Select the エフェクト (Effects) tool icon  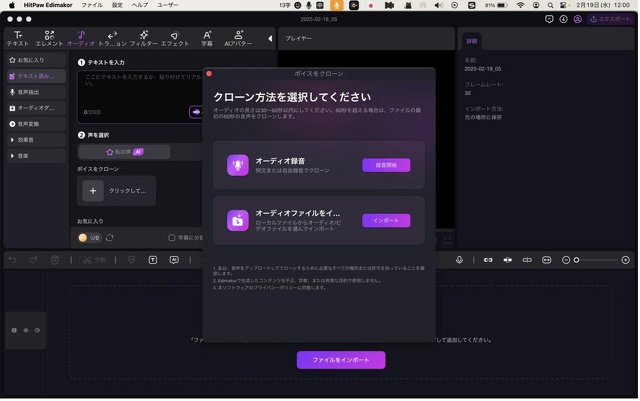point(175,38)
